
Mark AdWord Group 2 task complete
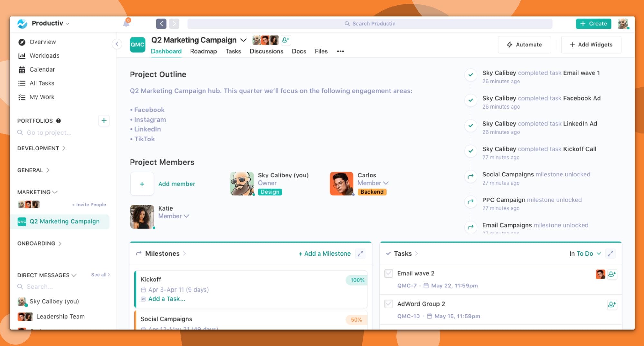(389, 304)
